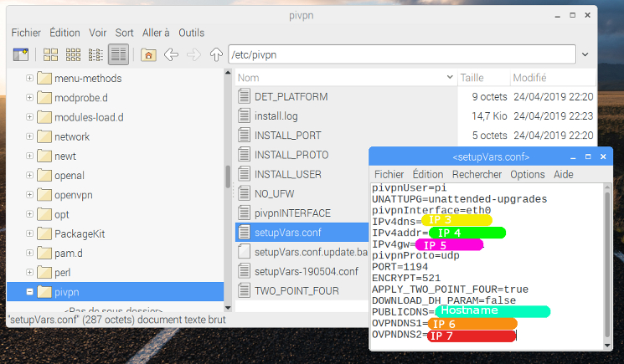Open the Fichier menu in pivpn window

click(26, 33)
